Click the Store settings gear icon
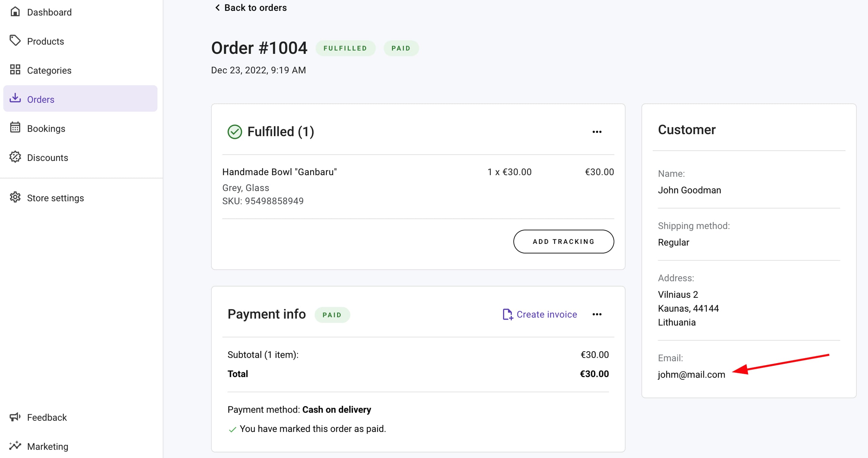Screen dimensions: 868x458 coord(15,197)
